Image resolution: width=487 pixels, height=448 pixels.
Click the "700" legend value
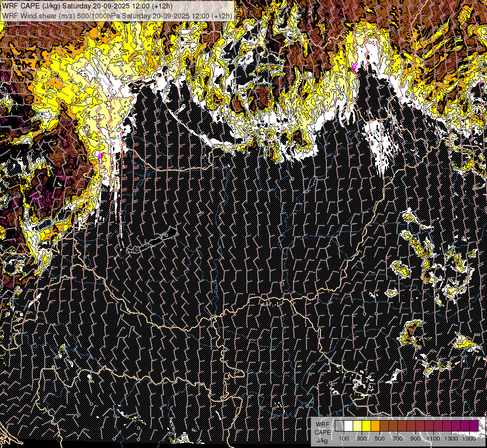click(x=397, y=439)
